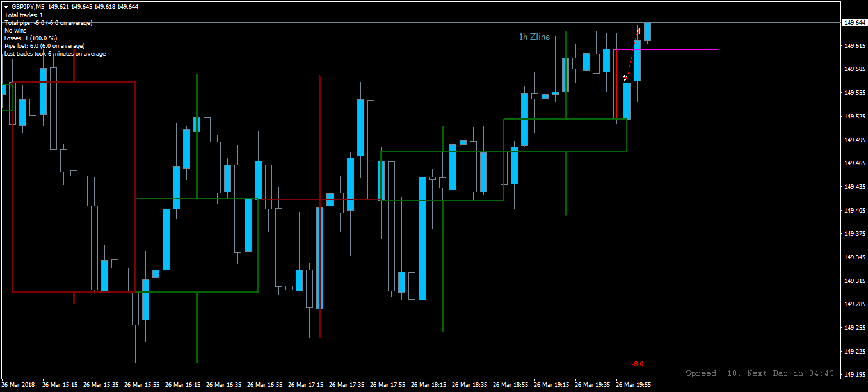868x392 pixels.
Task: Click the red trade exit arrow marker
Action: (x=638, y=31)
